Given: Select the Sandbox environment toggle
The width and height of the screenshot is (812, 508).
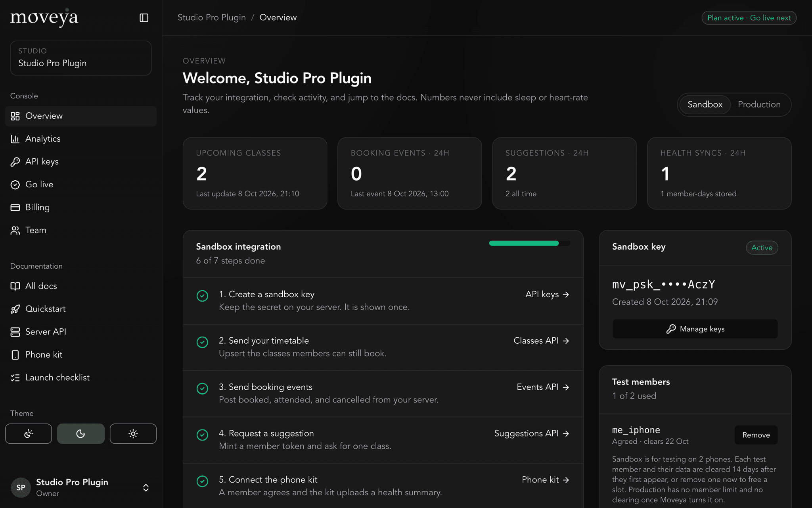Looking at the screenshot, I should click(705, 104).
